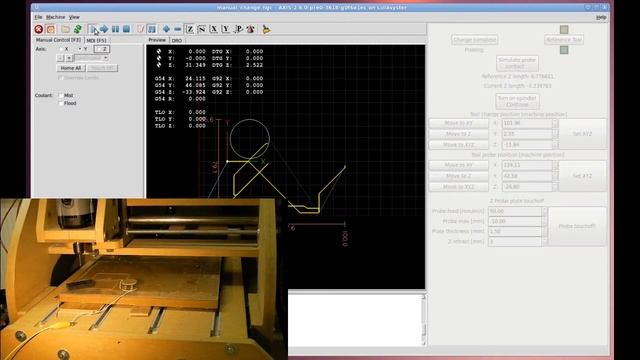Switch to rotated Z view
Image resolution: width=640 pixels, height=360 pixels.
[202, 29]
